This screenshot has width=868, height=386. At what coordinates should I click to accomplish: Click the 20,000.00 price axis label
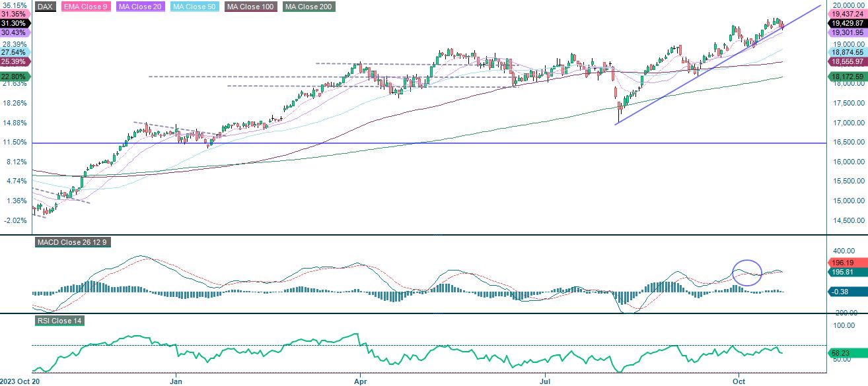pyautogui.click(x=848, y=6)
